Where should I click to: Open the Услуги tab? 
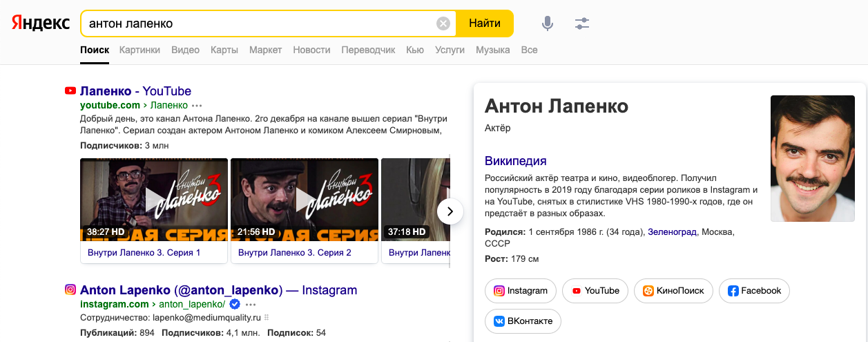click(x=450, y=50)
